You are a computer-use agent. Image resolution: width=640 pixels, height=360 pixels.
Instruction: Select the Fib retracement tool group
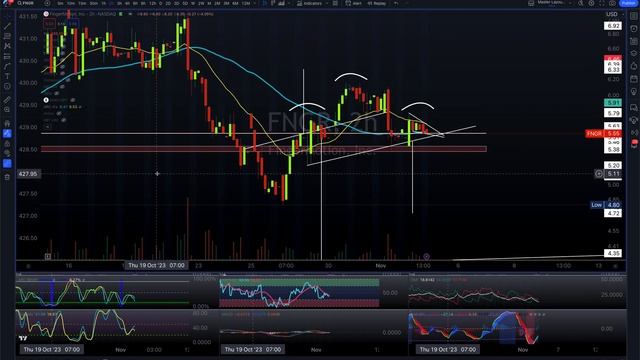(7, 36)
